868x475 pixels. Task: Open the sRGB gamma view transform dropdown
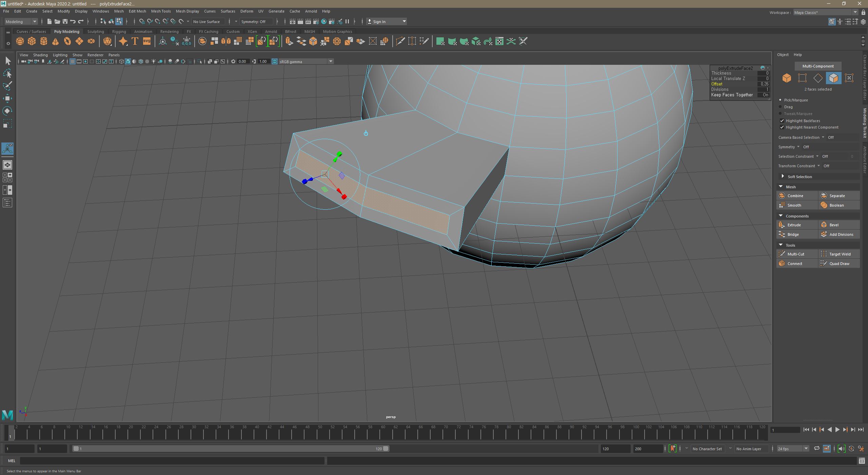pyautogui.click(x=330, y=61)
